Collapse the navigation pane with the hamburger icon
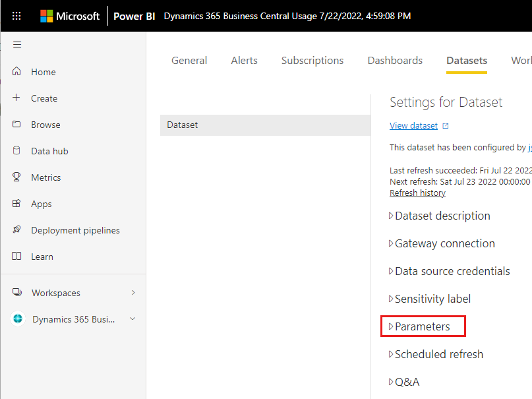 coord(17,45)
